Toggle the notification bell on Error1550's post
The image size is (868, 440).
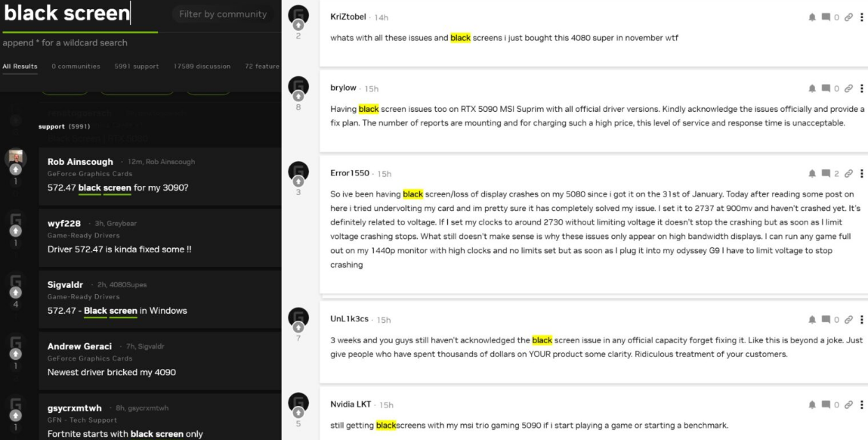click(x=812, y=173)
